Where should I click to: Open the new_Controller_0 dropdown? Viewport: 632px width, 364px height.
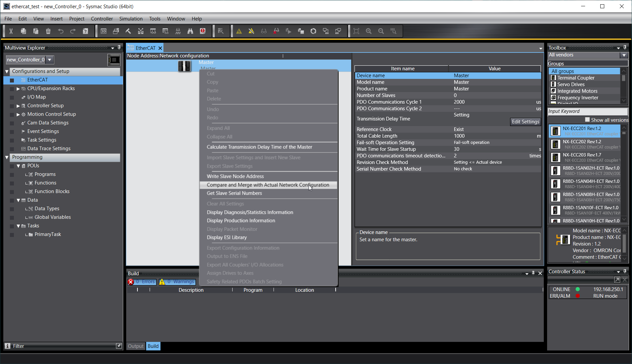[50, 60]
